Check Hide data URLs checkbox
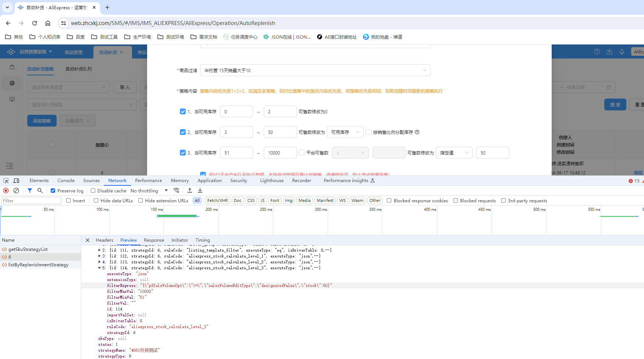 pos(96,200)
